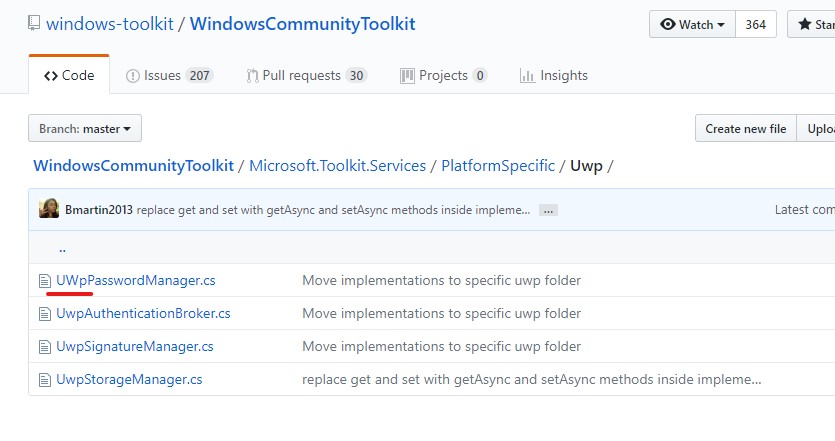
Task: Open the Pull requests tab
Action: tap(307, 76)
